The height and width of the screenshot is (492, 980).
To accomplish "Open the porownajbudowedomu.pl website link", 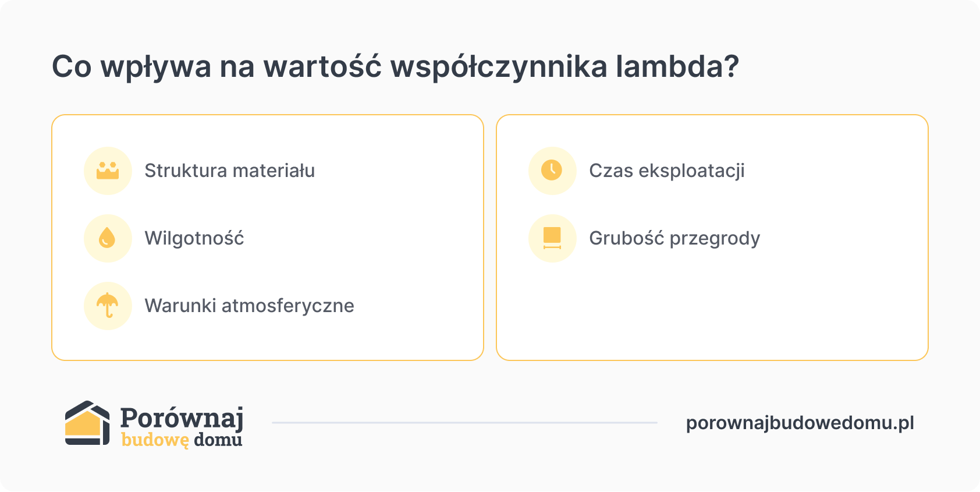I will 800,423.
